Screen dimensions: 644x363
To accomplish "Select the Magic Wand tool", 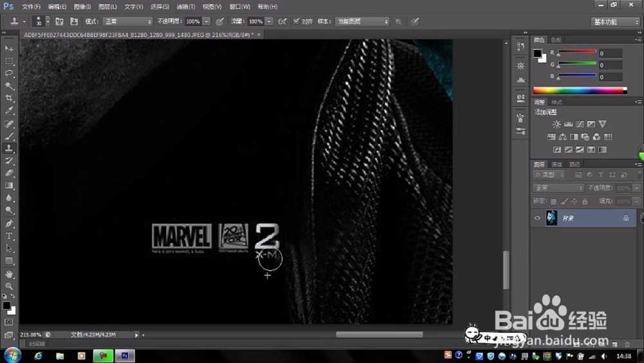I will 9,86.
